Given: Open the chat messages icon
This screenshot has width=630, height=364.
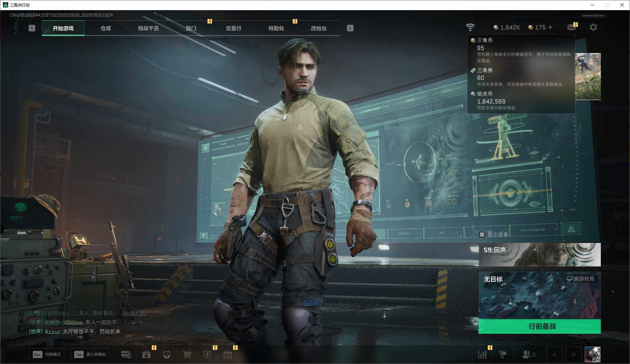Looking at the screenshot, I should tap(126, 355).
